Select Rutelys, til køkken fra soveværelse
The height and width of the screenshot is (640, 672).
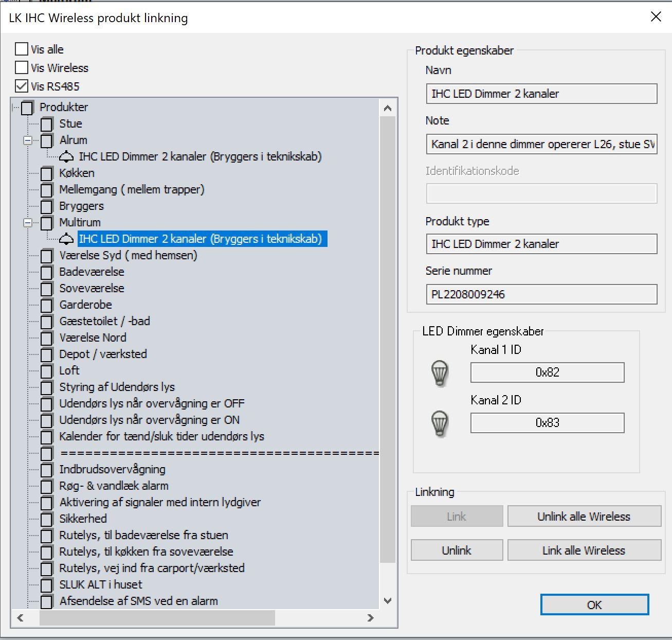(x=146, y=552)
